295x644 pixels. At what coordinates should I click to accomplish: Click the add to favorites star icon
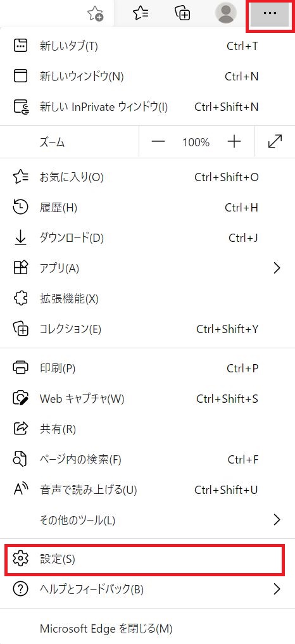[96, 14]
